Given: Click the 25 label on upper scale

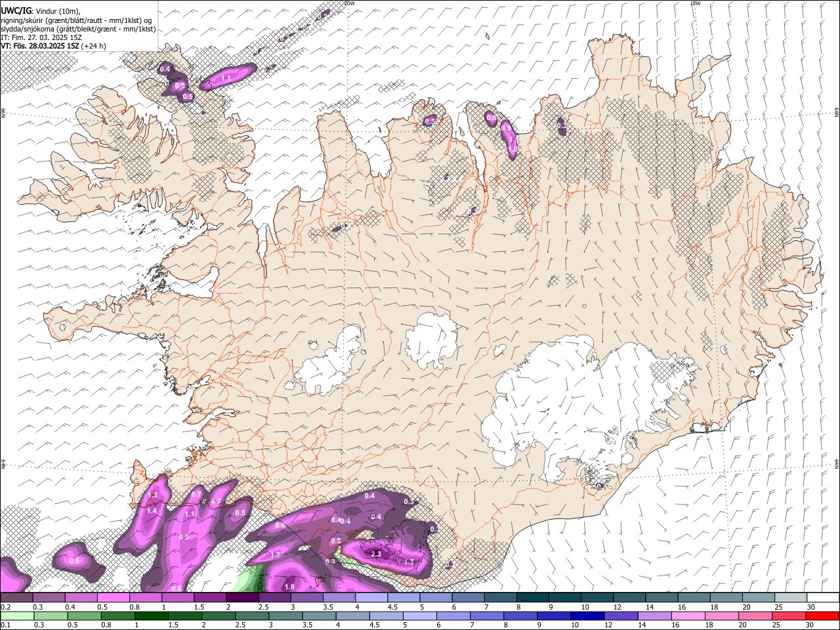Looking at the screenshot, I should pyautogui.click(x=778, y=607).
